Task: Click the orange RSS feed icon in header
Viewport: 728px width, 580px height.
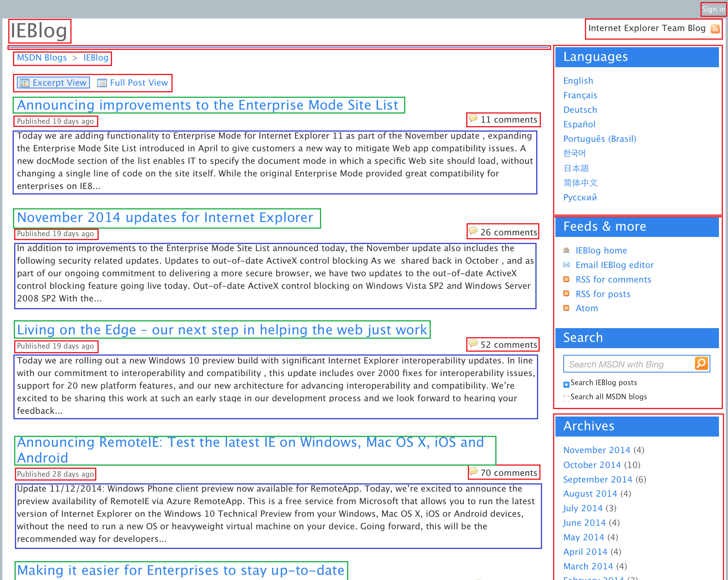Action: tap(715, 29)
